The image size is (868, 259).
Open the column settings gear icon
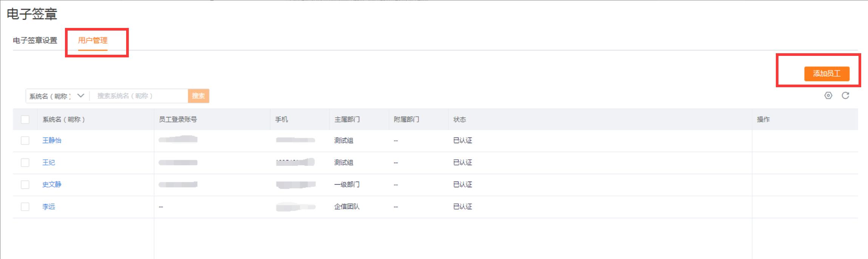(828, 96)
